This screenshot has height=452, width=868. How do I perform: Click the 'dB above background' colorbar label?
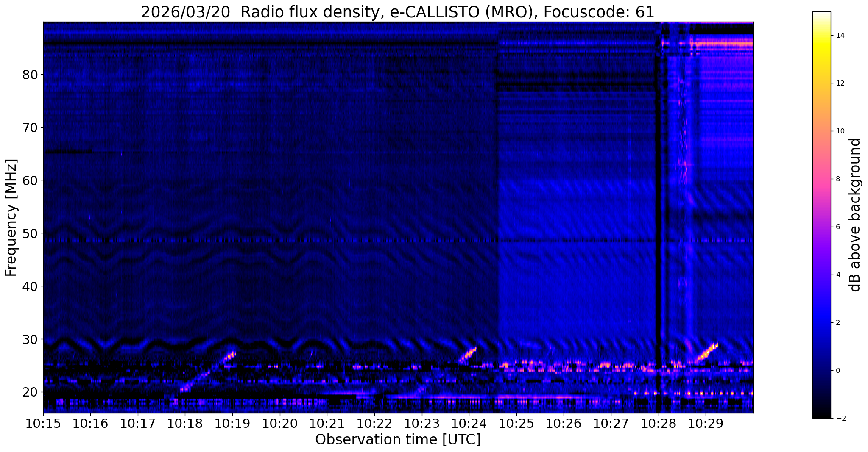(855, 215)
